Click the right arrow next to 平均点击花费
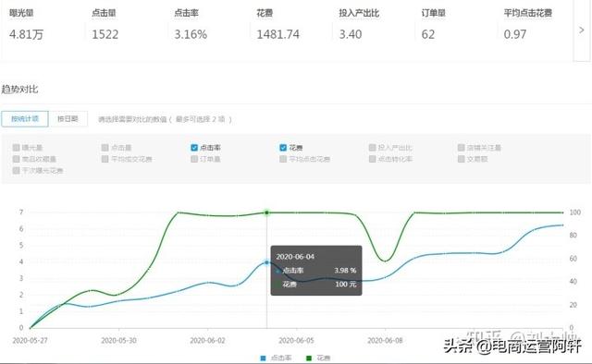 582,30
